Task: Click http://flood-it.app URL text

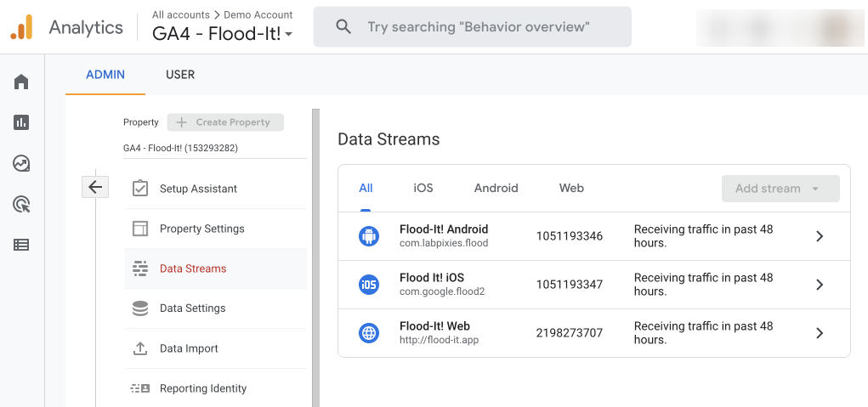Action: [439, 340]
